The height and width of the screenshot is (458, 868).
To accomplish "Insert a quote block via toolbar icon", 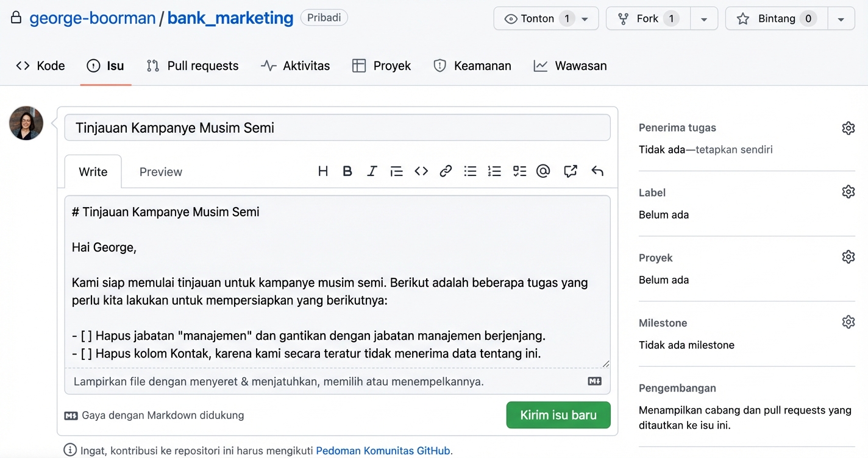I will click(396, 171).
